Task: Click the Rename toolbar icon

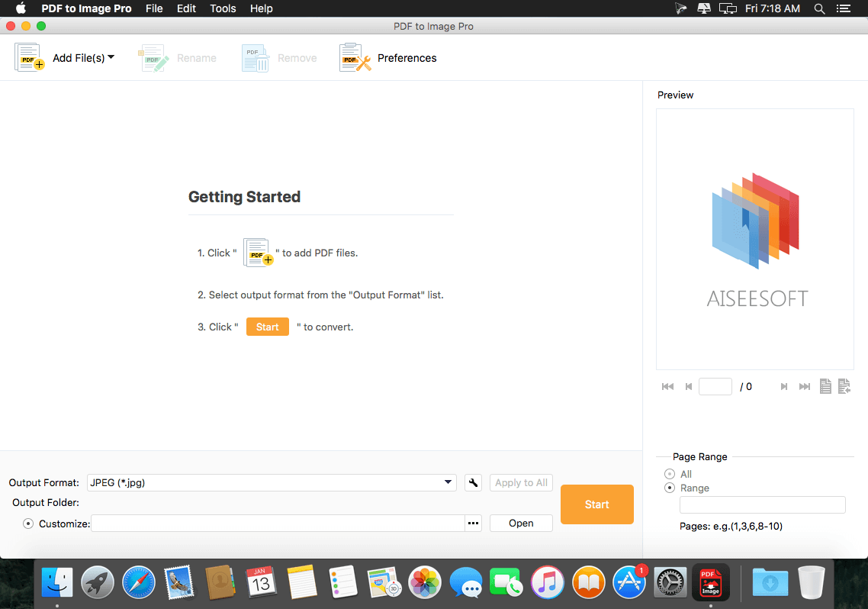Action: tap(153, 58)
